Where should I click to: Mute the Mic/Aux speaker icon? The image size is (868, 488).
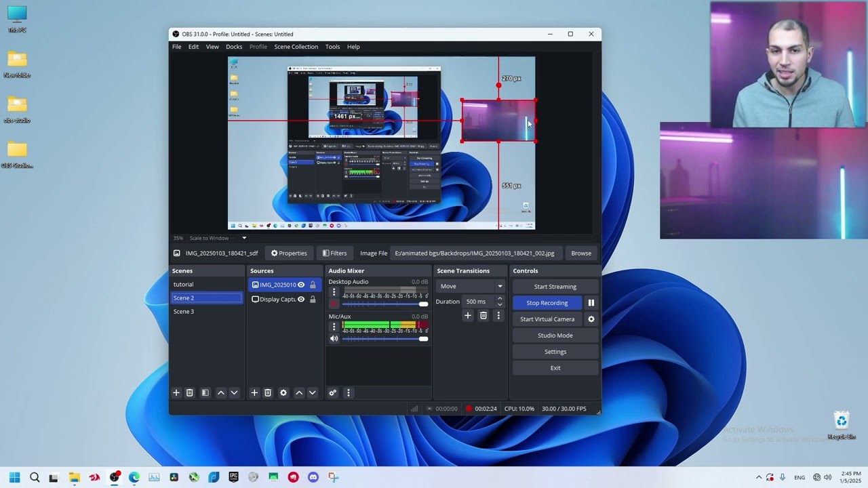coord(334,338)
